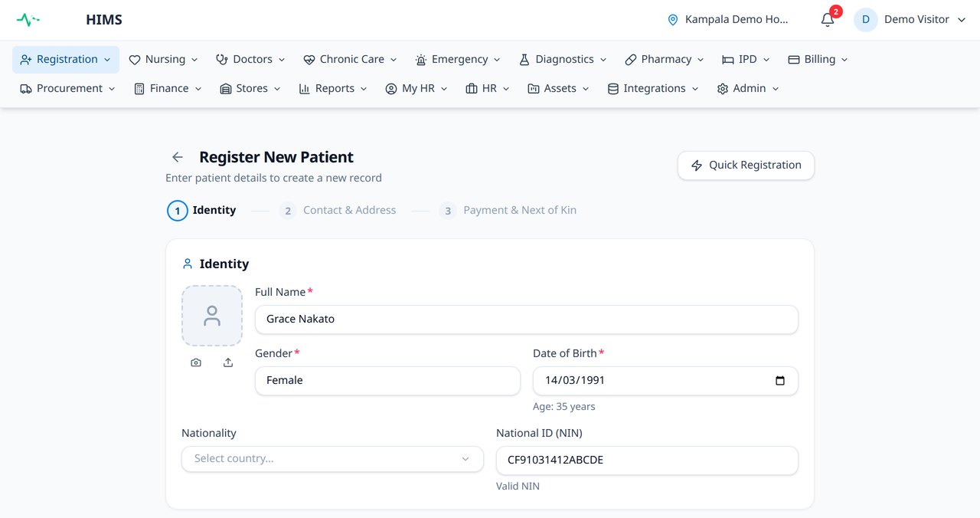Screen dimensions: 980x518
Task: Expand the Admin menu chevron
Action: click(776, 89)
